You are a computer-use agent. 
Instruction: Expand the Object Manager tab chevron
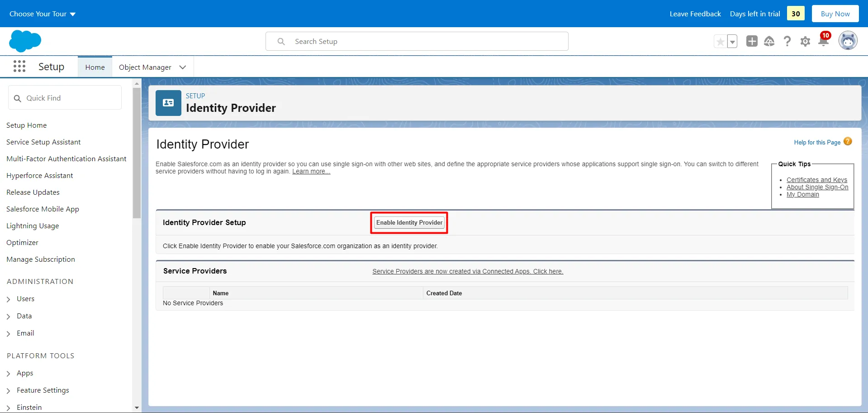pos(183,67)
